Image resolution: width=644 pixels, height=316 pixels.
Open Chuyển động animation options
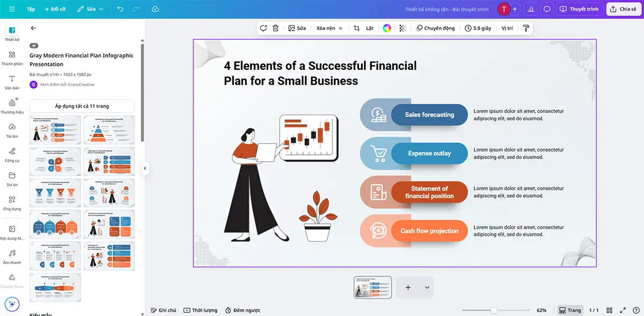coord(435,28)
